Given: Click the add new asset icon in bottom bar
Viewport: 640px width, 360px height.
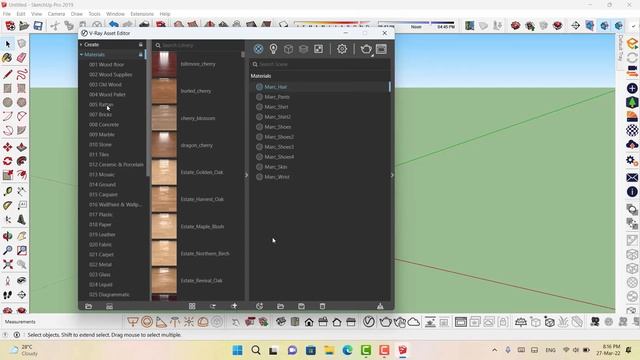Looking at the screenshot, I should (259, 306).
